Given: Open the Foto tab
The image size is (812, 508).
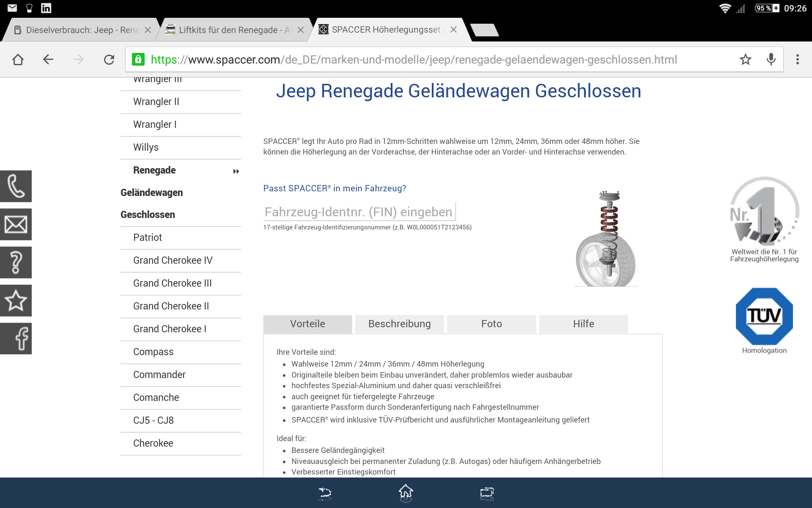Looking at the screenshot, I should pyautogui.click(x=491, y=324).
